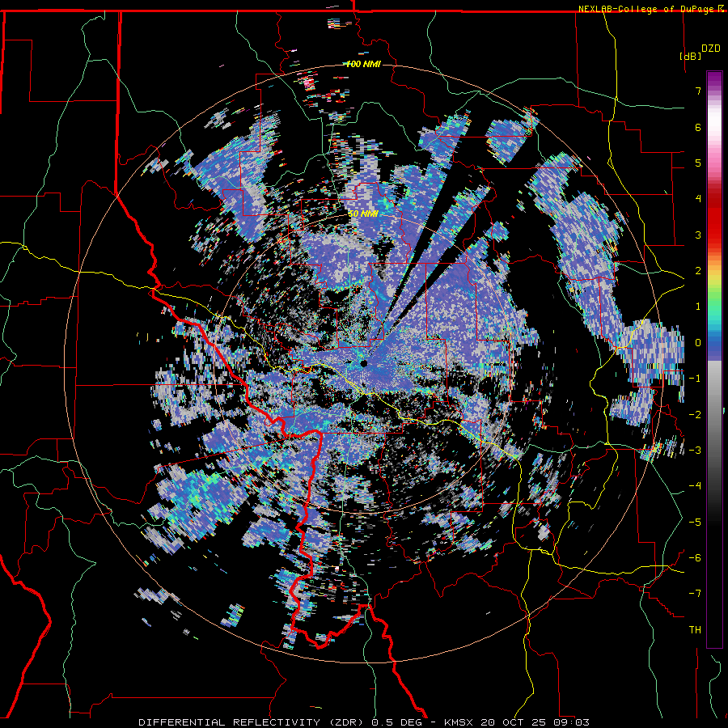728x728 pixels.
Task: Click the black radar site dot at center
Action: click(x=363, y=363)
